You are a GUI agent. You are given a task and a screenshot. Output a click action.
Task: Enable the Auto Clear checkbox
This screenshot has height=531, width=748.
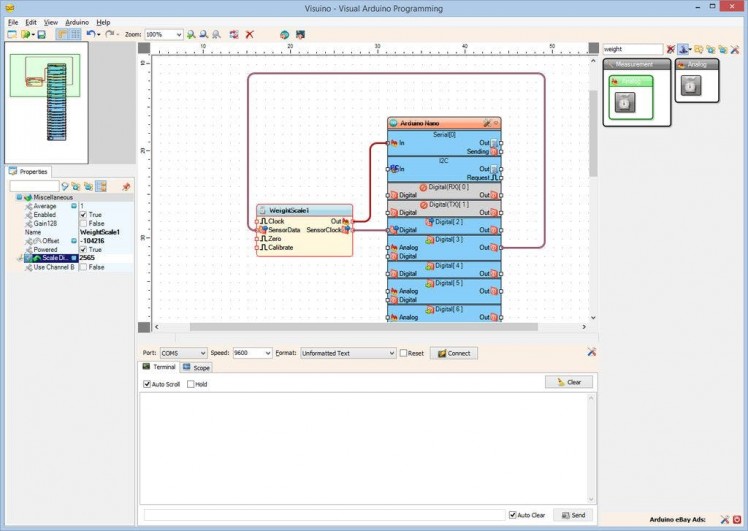pyautogui.click(x=512, y=515)
